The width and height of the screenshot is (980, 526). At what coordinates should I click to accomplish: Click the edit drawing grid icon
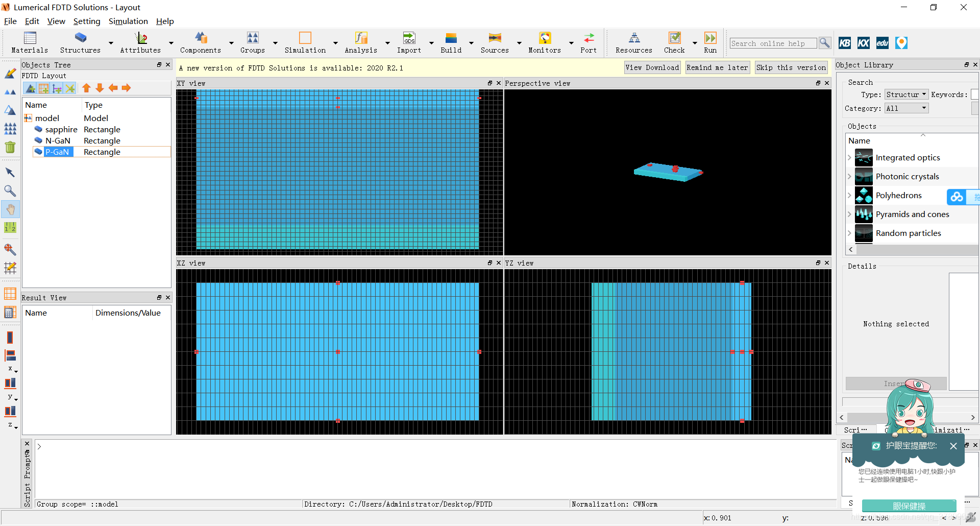10,268
